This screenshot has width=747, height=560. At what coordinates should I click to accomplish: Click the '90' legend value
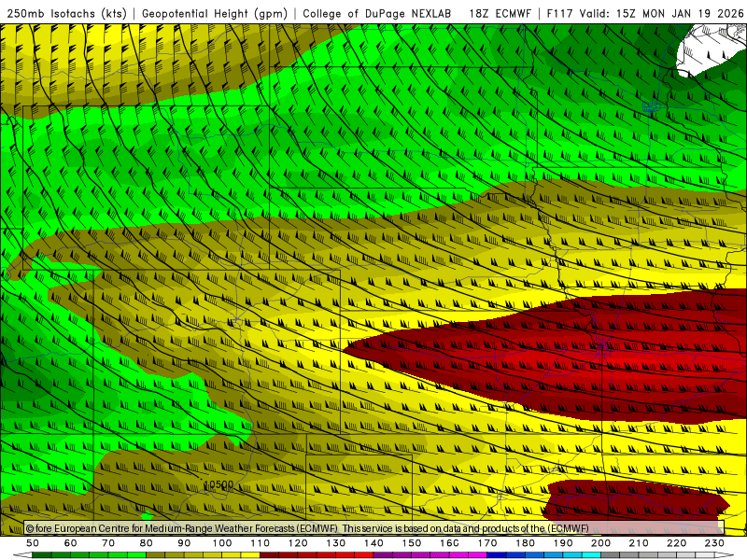click(x=184, y=543)
